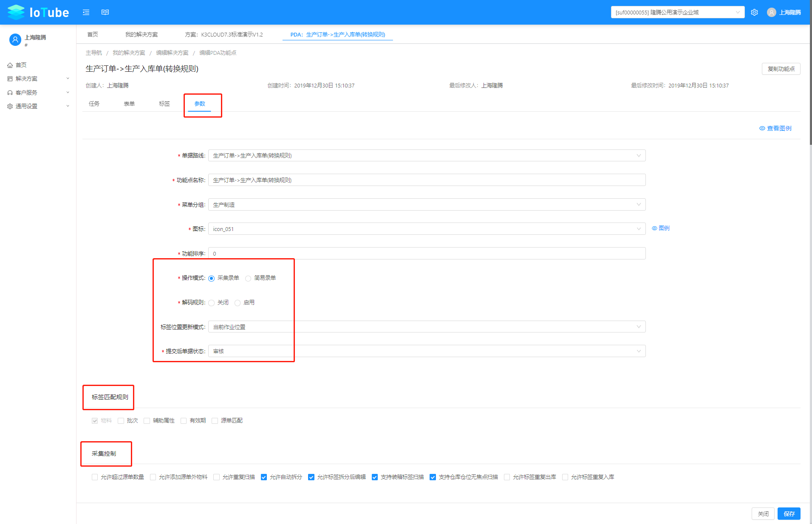Screen dimensions: 812x524
Task: Click the IoTube logo
Action: (38, 12)
